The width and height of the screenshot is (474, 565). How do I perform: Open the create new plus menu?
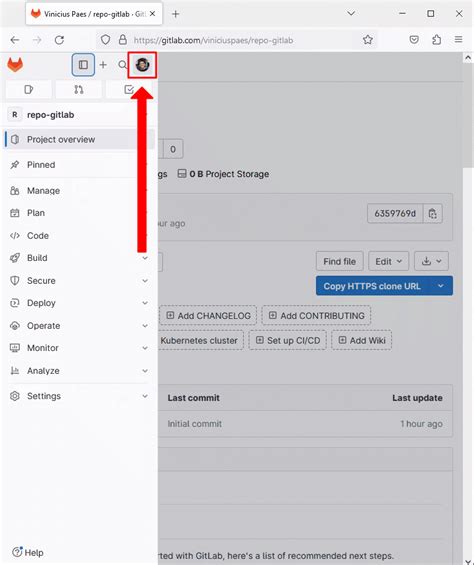pyautogui.click(x=103, y=65)
